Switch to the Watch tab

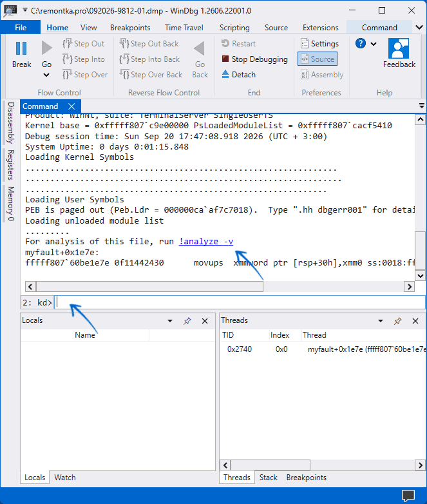click(x=65, y=478)
